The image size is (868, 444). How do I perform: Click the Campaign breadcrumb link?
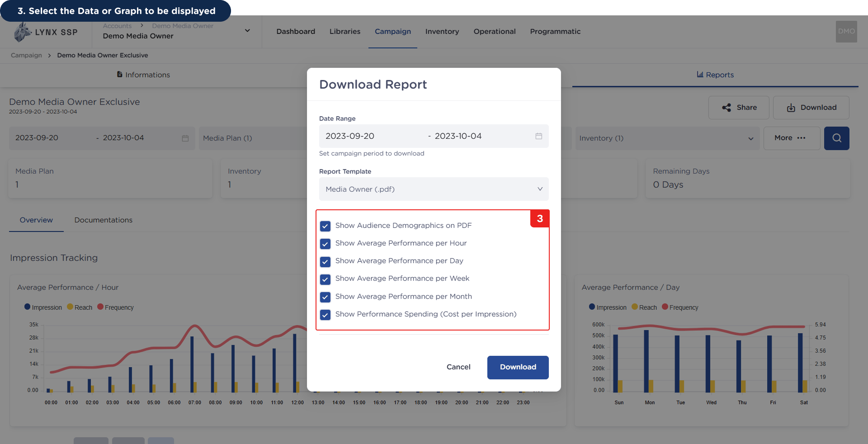click(26, 55)
